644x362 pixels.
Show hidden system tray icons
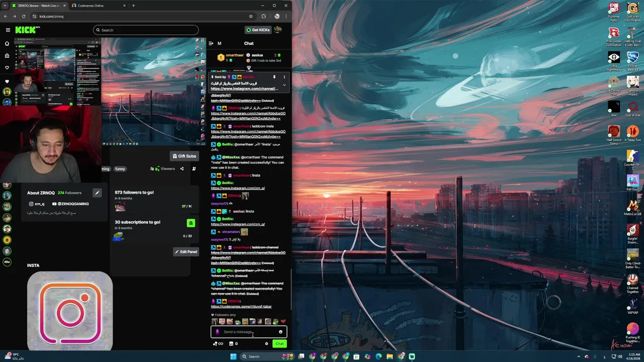tap(579, 356)
